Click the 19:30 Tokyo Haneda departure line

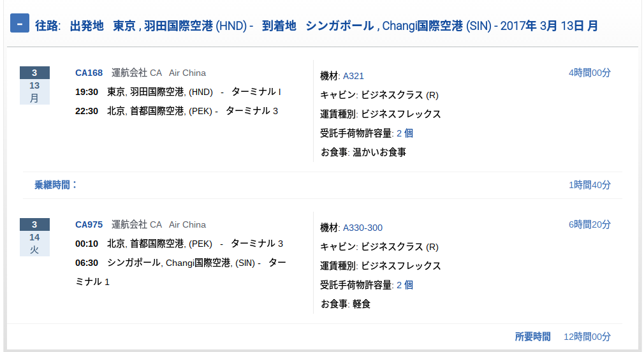click(179, 92)
